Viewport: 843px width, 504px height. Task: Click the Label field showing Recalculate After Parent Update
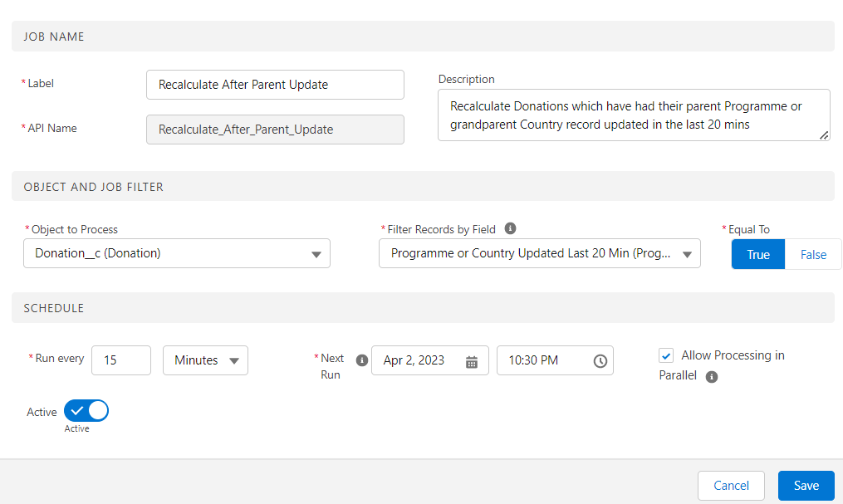[275, 84]
